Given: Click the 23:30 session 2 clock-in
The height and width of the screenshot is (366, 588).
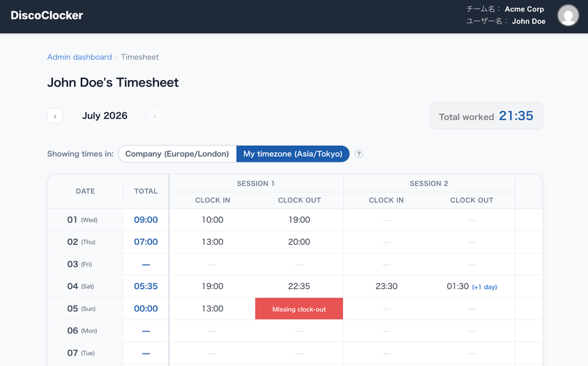Looking at the screenshot, I should (386, 287).
